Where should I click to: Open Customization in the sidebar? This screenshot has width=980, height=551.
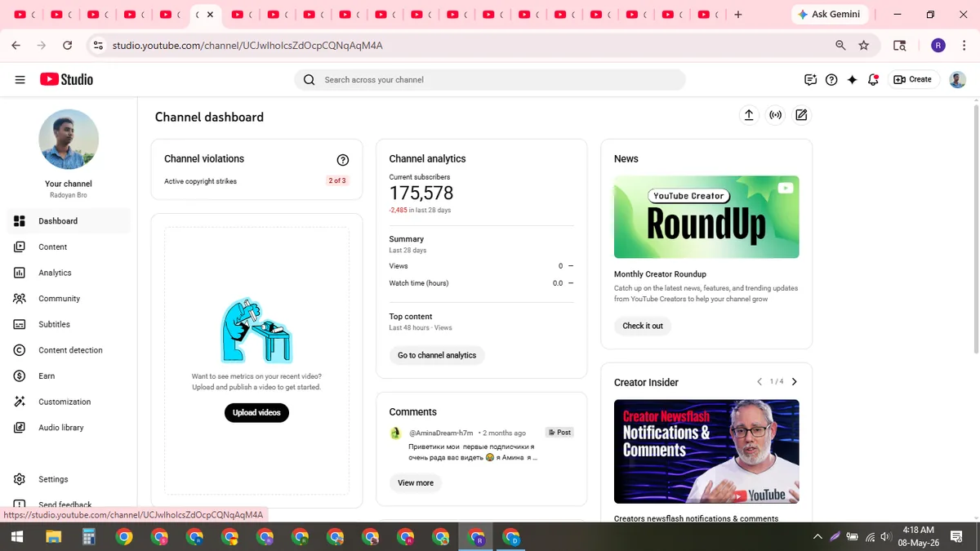tap(69, 402)
